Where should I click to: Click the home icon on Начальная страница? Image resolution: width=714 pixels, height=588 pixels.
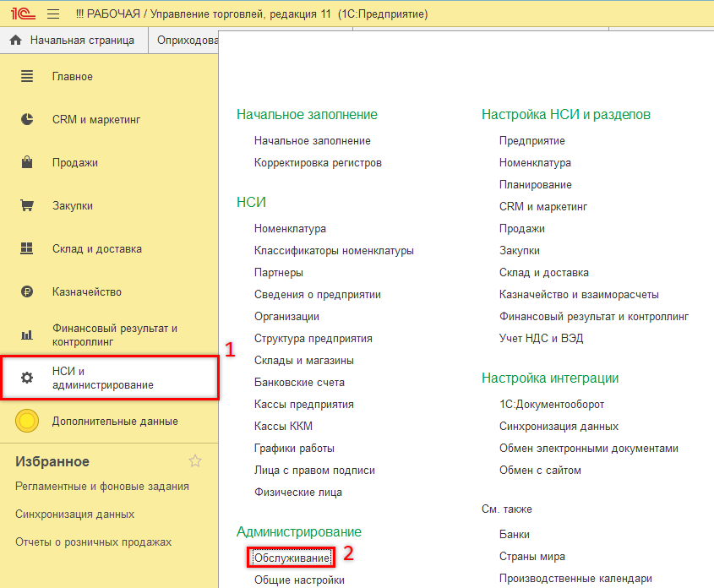pos(15,40)
